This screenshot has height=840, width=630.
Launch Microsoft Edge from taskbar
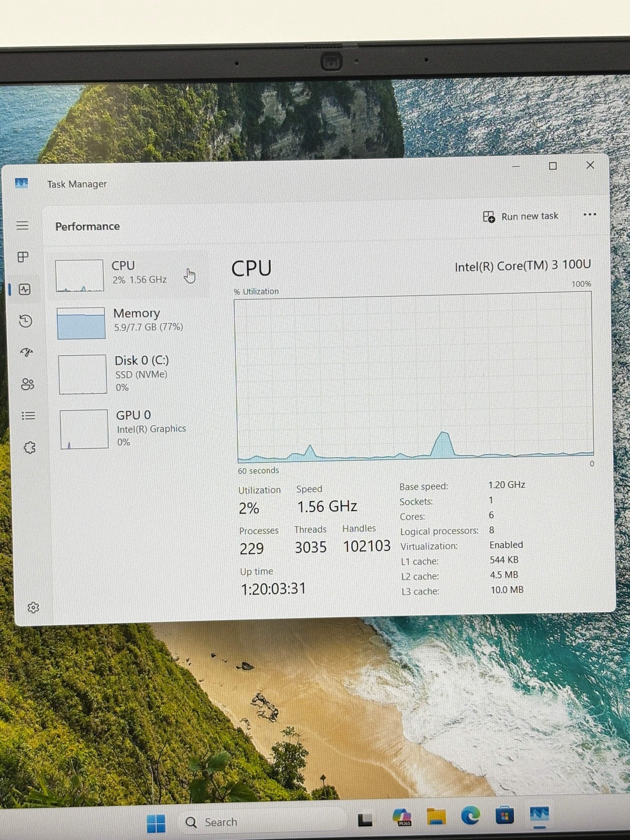pyautogui.click(x=470, y=816)
